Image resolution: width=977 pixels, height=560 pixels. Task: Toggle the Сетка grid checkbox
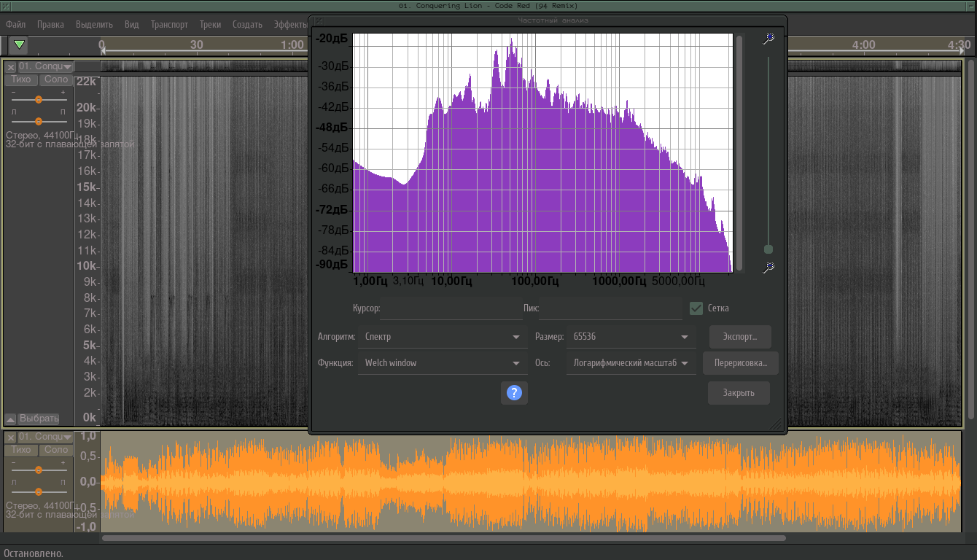pyautogui.click(x=696, y=308)
